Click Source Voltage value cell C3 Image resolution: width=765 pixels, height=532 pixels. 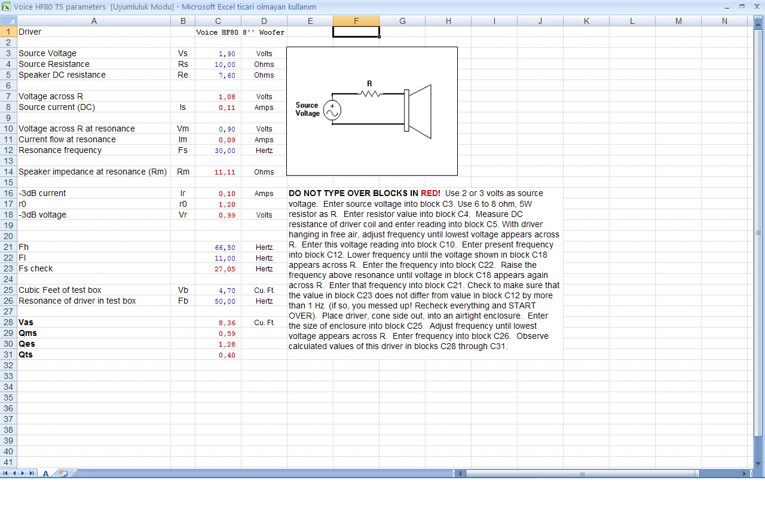coord(218,54)
